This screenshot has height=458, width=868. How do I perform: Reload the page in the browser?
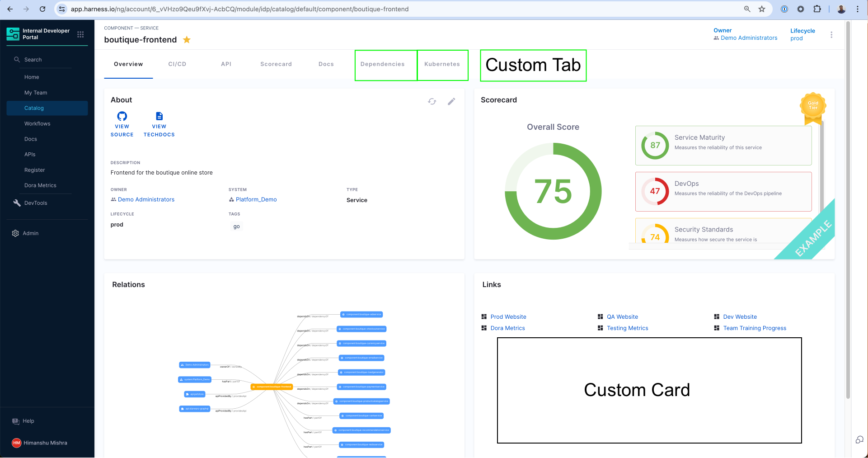pyautogui.click(x=42, y=9)
